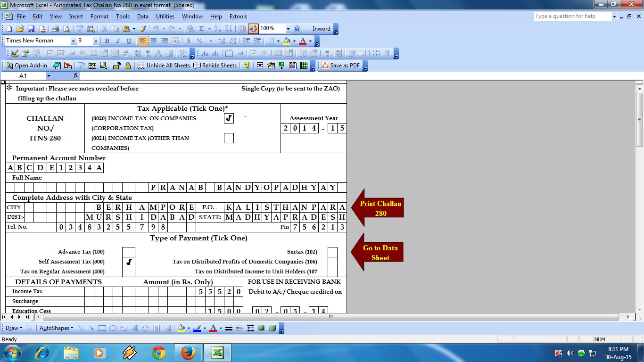Apply the yellow Fill Color on the Drawing toolbar
The height and width of the screenshot is (362, 644).
click(x=181, y=328)
